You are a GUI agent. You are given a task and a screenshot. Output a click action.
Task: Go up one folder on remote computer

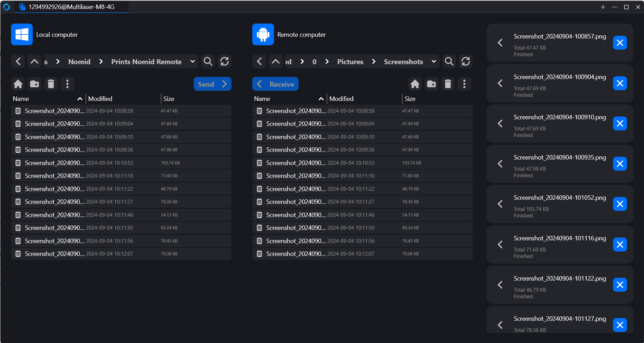[x=275, y=62]
